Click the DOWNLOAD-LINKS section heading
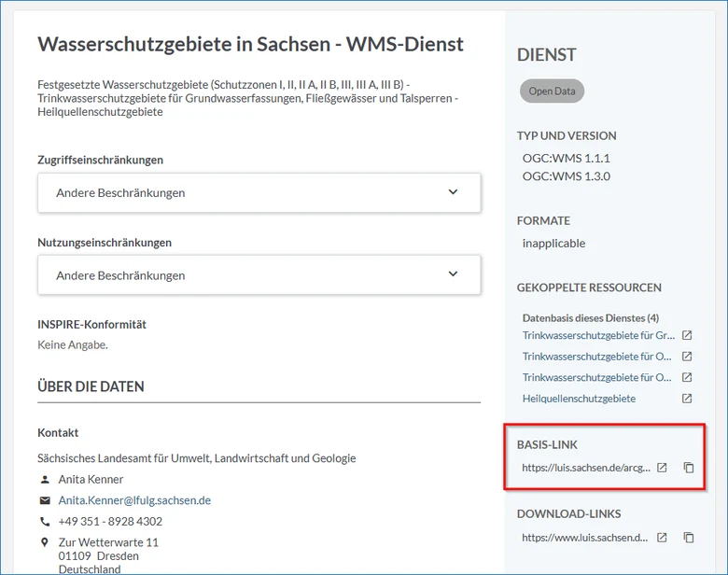This screenshot has width=728, height=575. [569, 514]
